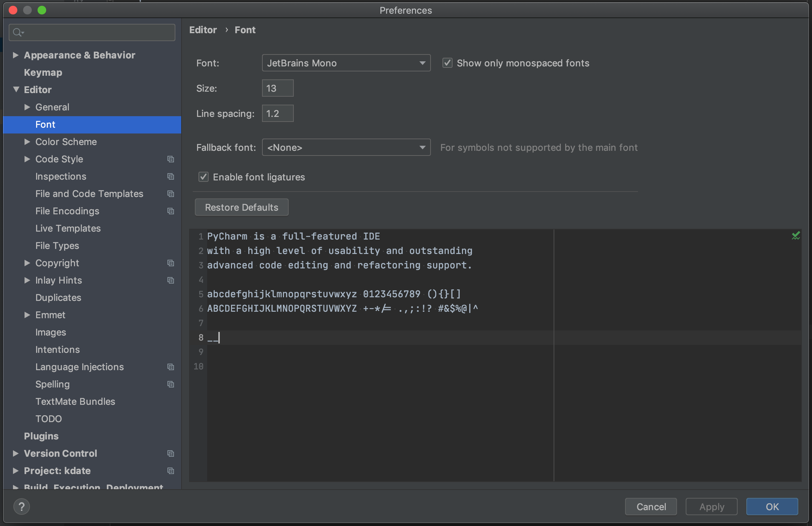
Task: Expand the Appearance & Behavior section
Action: tap(16, 55)
